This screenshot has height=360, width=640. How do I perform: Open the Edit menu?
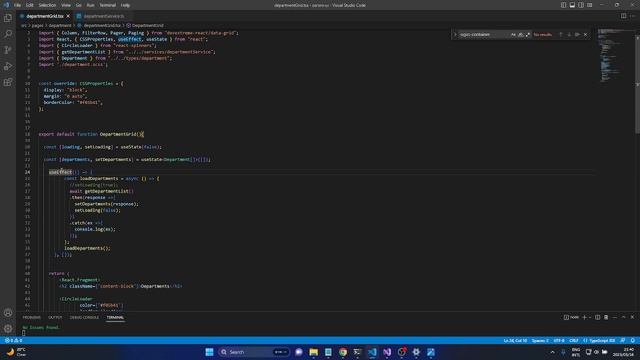(x=29, y=5)
